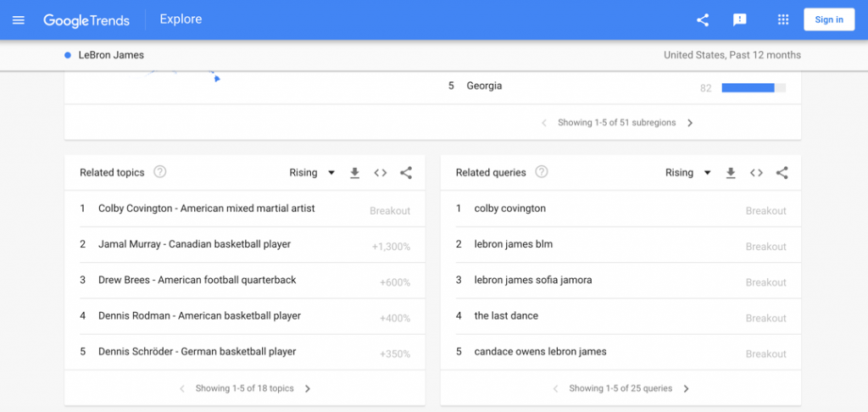
Task: Share the Related queries widget
Action: (782, 173)
